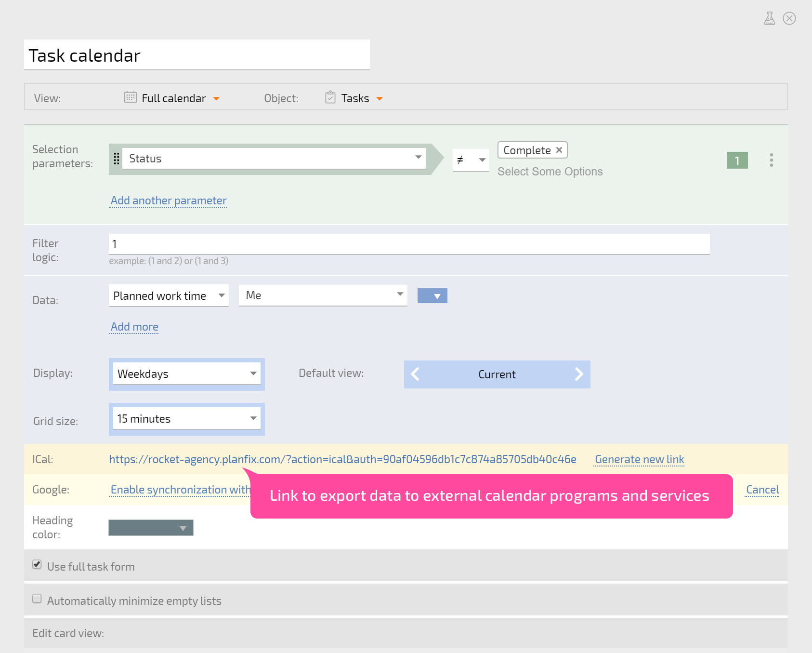Click Enable synchronization with Google link
The width and height of the screenshot is (812, 653).
(181, 490)
